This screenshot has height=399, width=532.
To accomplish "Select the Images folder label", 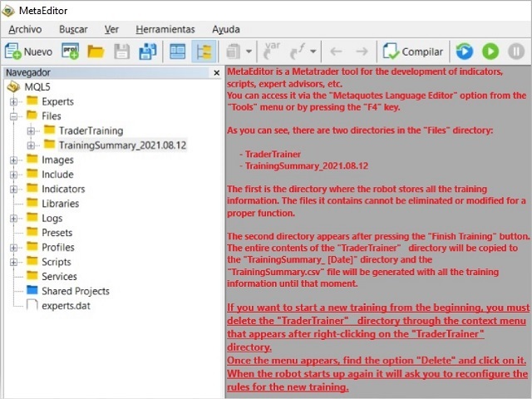I will 57,160.
